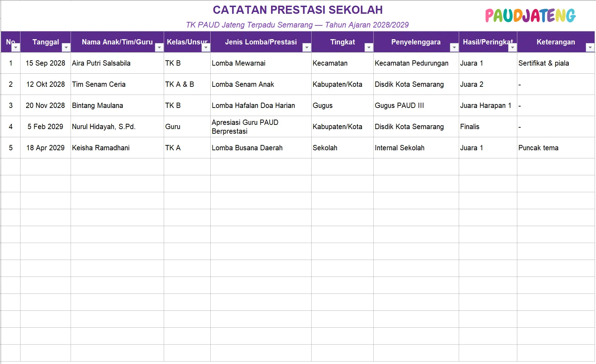Screen dimensions: 596x364
Task: Select the Penyelenggara header cell
Action: [416, 42]
